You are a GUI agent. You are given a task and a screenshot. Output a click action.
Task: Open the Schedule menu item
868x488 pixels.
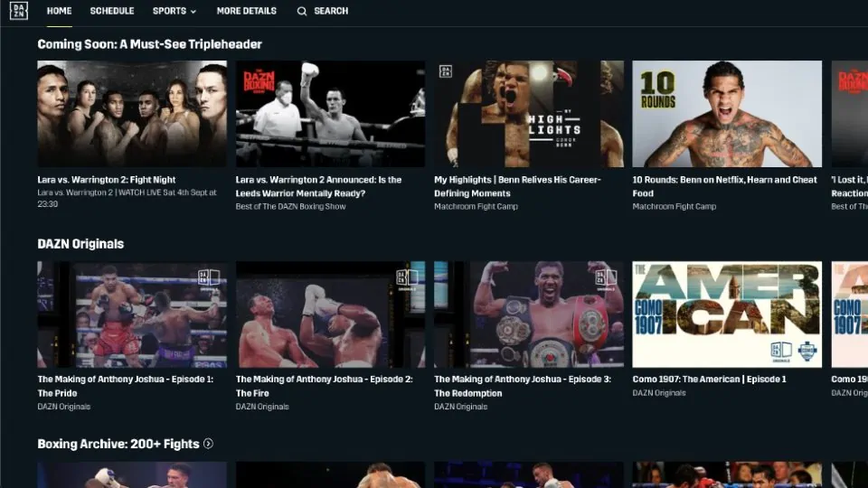(112, 11)
